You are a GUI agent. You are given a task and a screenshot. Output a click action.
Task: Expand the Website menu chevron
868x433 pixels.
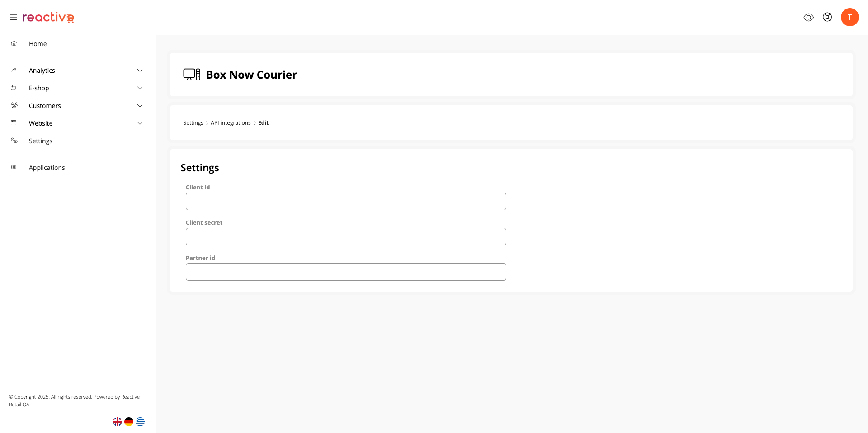pyautogui.click(x=140, y=123)
